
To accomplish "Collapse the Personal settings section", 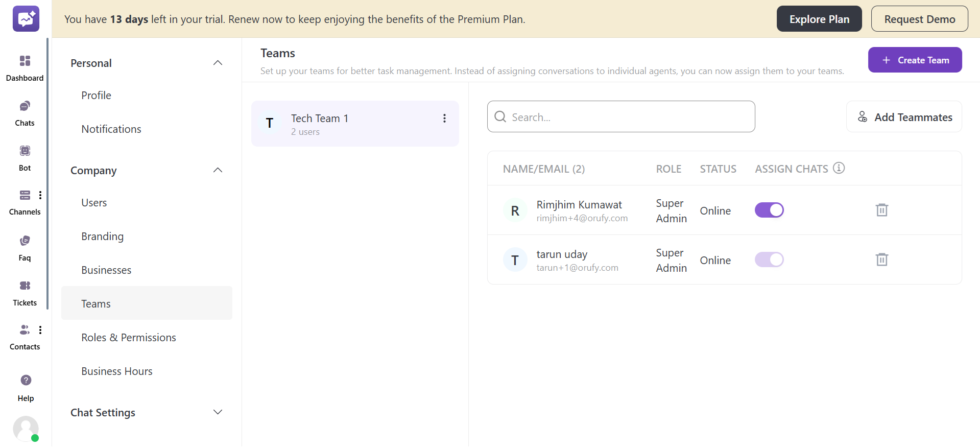I will pos(218,63).
